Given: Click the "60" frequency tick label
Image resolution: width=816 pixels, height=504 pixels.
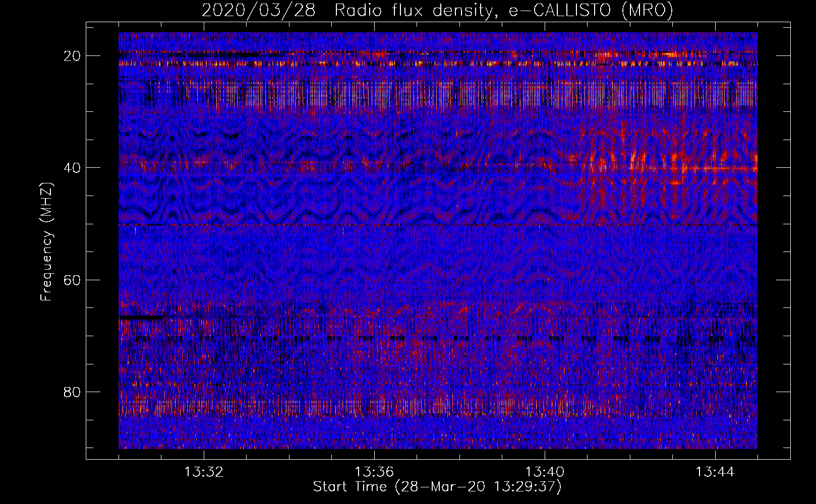Looking at the screenshot, I should (73, 280).
